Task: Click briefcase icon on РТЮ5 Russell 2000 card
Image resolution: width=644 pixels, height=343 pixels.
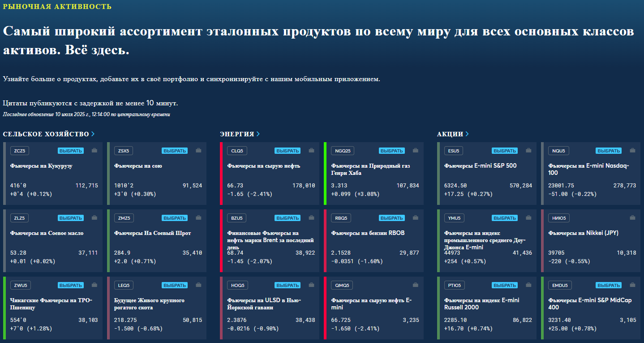Action: point(528,285)
